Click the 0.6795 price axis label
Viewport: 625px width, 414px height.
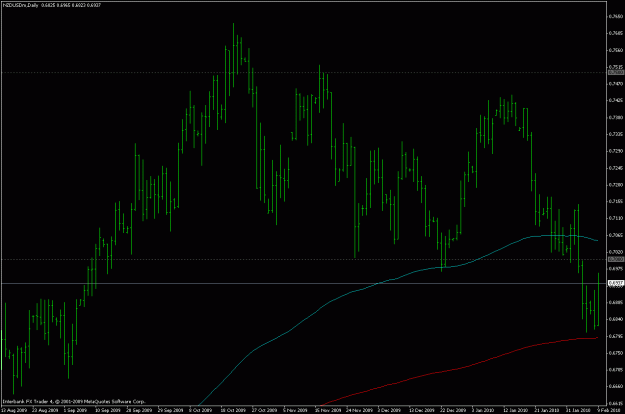616,336
